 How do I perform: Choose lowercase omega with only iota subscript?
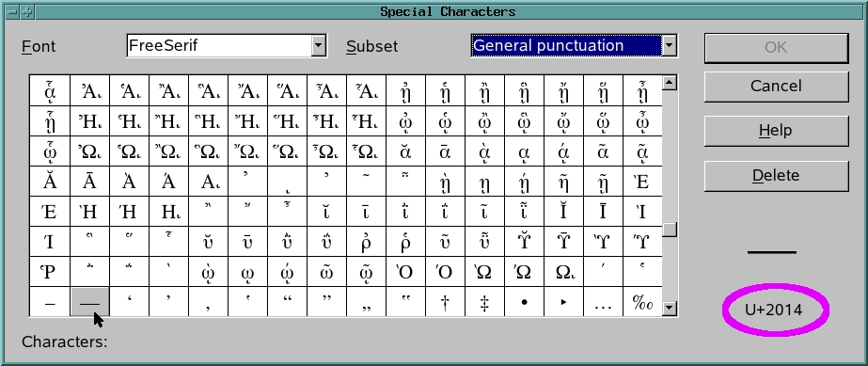click(x=247, y=272)
